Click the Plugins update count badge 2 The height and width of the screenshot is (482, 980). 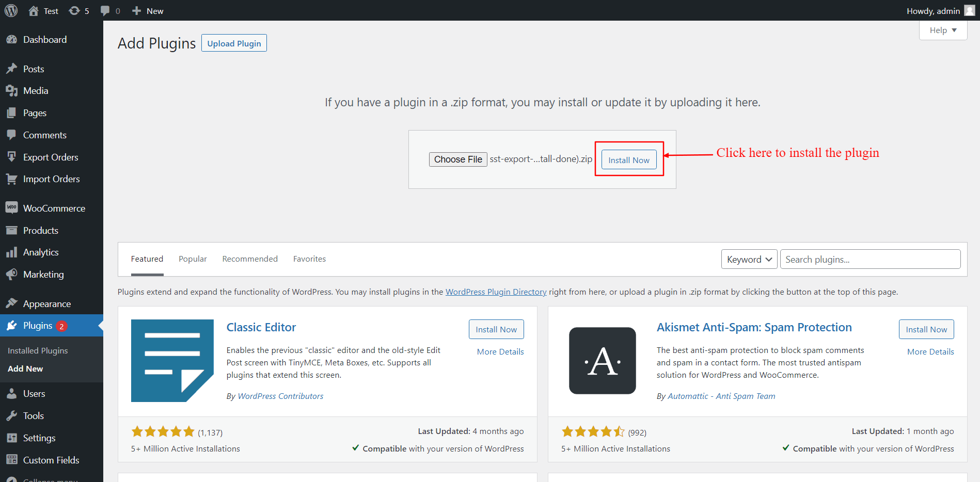(x=61, y=326)
